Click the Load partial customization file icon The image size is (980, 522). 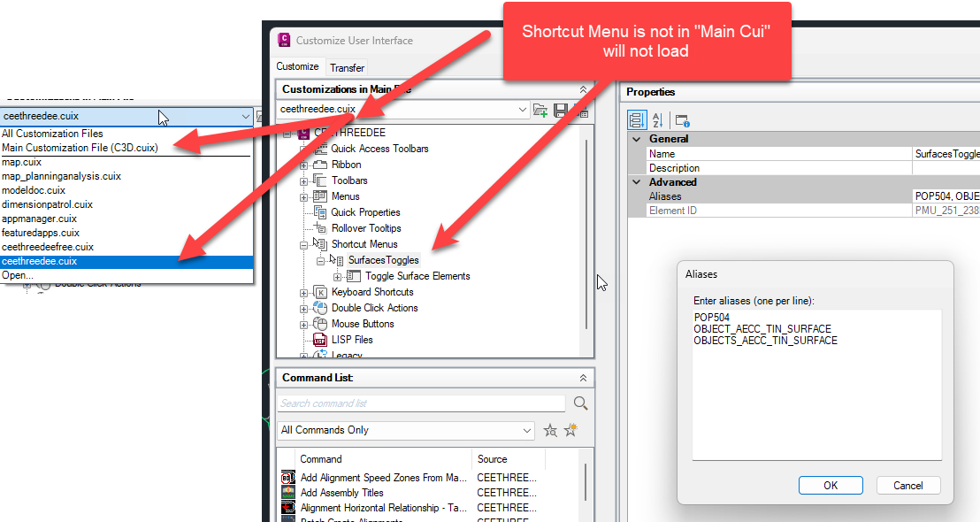[x=540, y=111]
